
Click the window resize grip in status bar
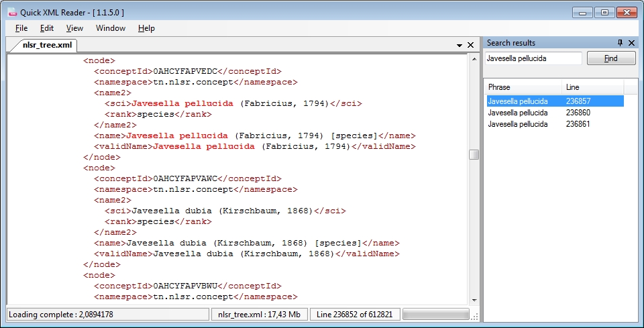475,316
